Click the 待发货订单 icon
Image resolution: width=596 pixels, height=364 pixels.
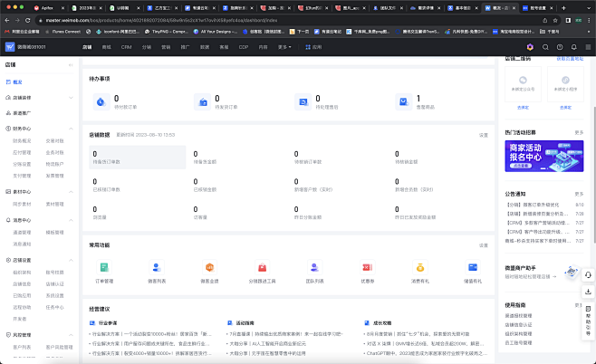tap(201, 102)
